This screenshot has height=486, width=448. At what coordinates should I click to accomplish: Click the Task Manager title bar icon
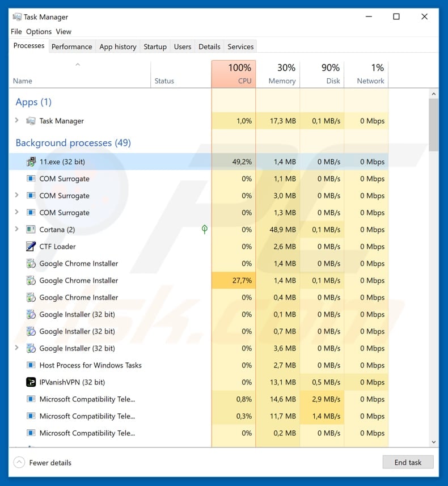[17, 17]
